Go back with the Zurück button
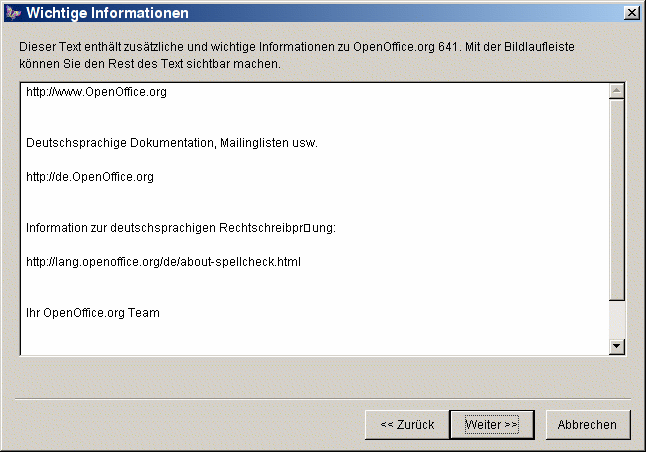The width and height of the screenshot is (646, 452). tap(407, 424)
